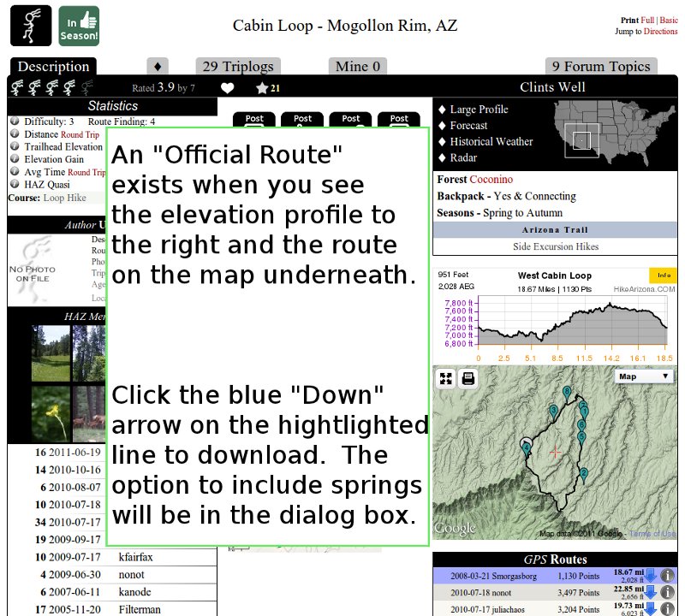The width and height of the screenshot is (685, 616).
Task: Click the map print icon
Action: [x=468, y=379]
